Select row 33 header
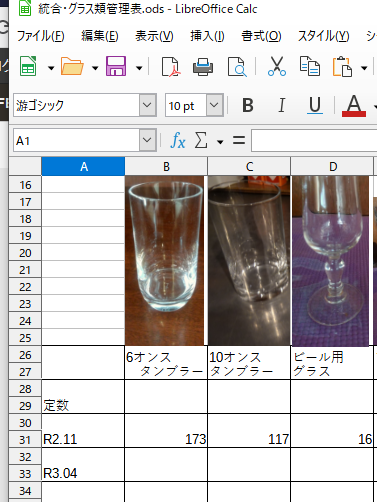 pos(25,474)
